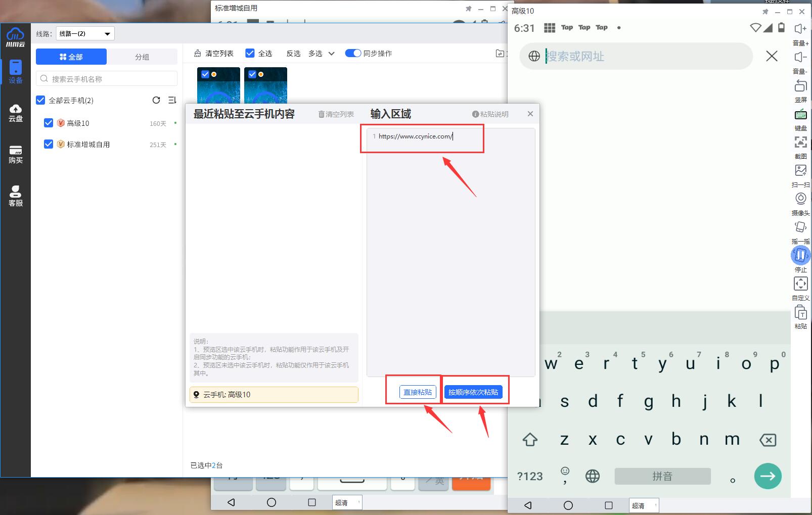Open the 客服 customer service icon
Image resolution: width=812 pixels, height=515 pixels.
[16, 196]
